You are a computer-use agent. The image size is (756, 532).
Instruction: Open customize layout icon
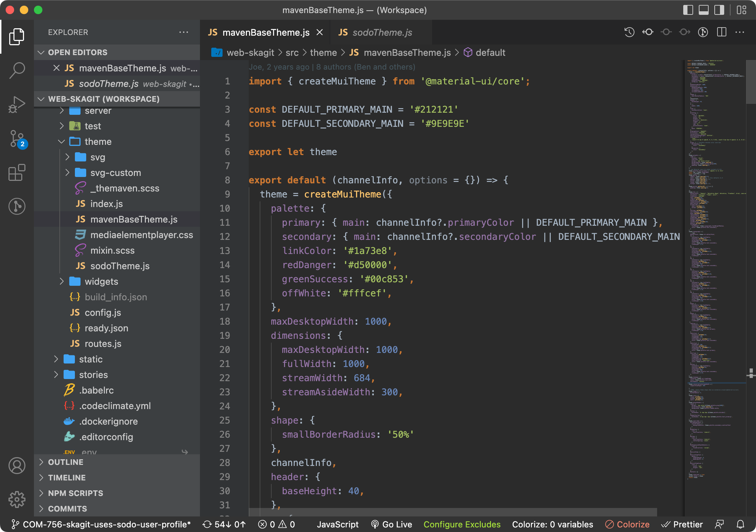742,10
